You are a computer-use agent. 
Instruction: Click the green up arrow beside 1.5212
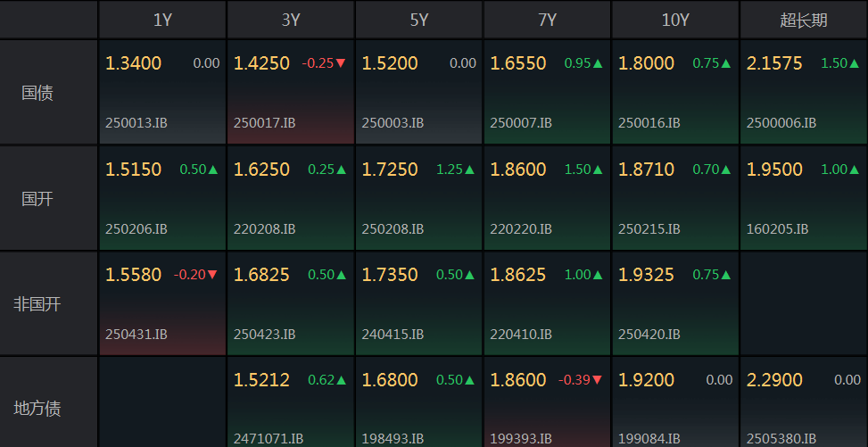pos(341,380)
